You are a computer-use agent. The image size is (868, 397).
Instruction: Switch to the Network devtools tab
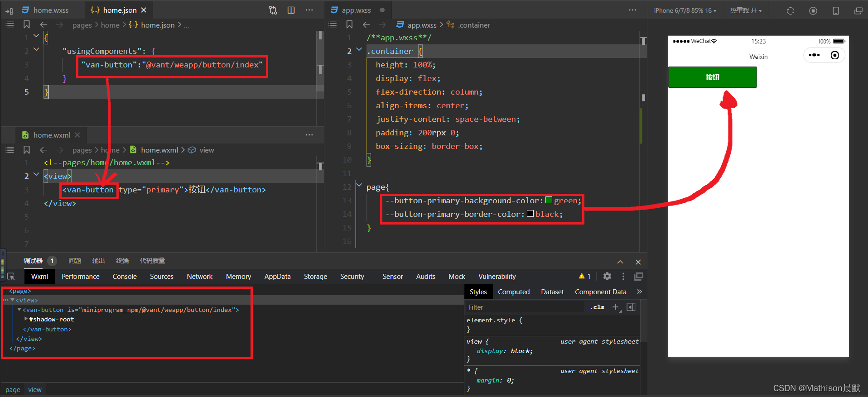point(199,277)
